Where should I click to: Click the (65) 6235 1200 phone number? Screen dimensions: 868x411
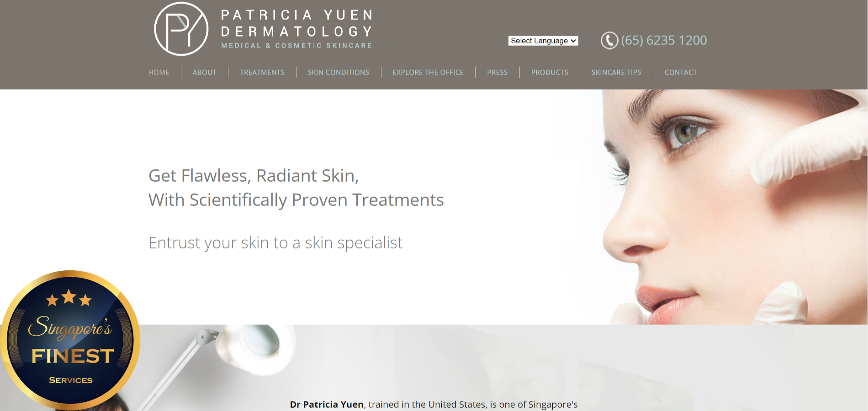click(x=664, y=40)
